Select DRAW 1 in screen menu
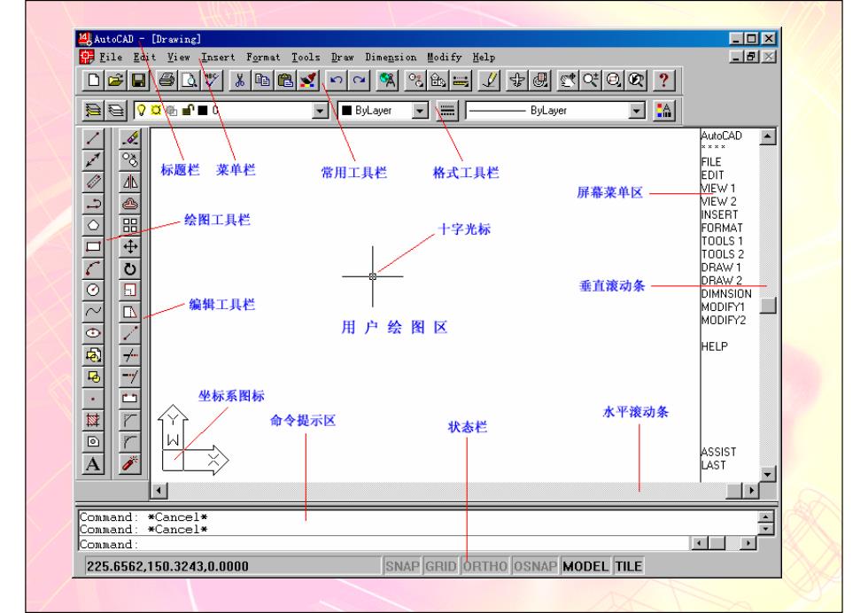This screenshot has height=613, width=868. tap(721, 267)
